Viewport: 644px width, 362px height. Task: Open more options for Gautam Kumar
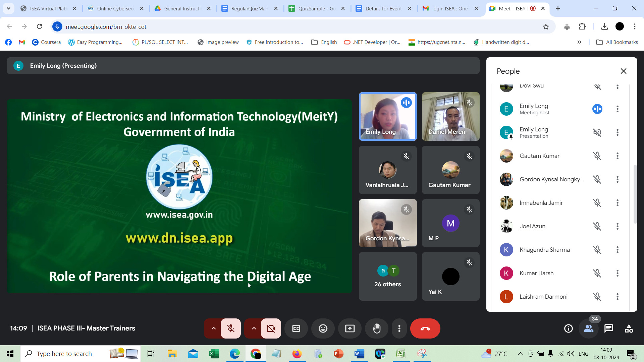point(617,156)
